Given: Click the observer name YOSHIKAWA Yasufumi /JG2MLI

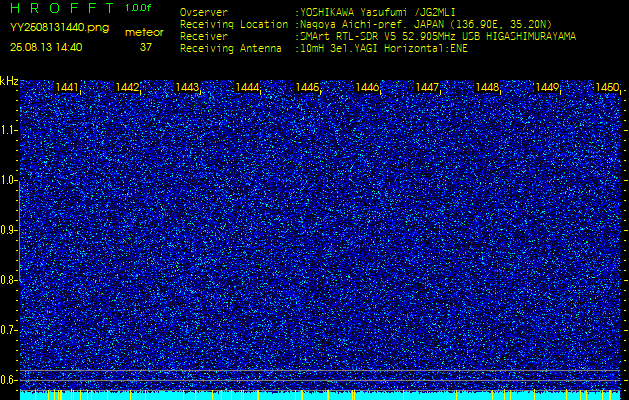Looking at the screenshot, I should [x=377, y=12].
